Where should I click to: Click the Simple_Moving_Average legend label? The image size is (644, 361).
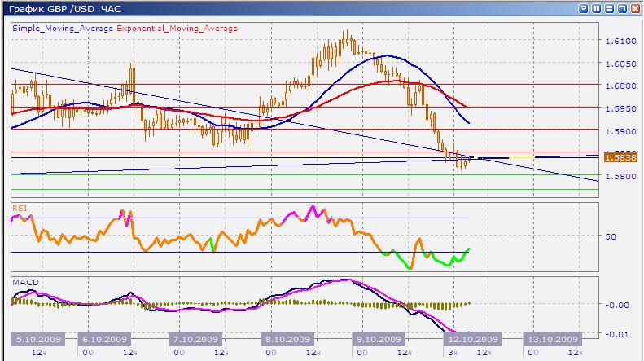(63, 28)
